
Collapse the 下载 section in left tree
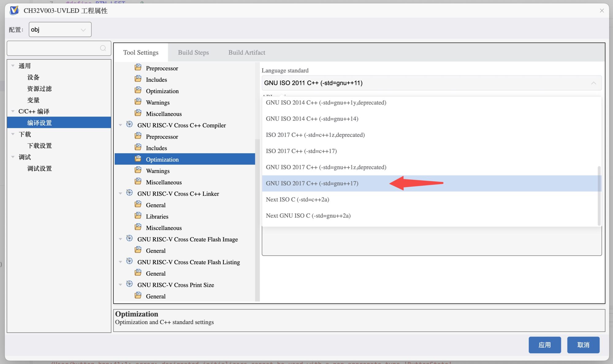pyautogui.click(x=13, y=134)
